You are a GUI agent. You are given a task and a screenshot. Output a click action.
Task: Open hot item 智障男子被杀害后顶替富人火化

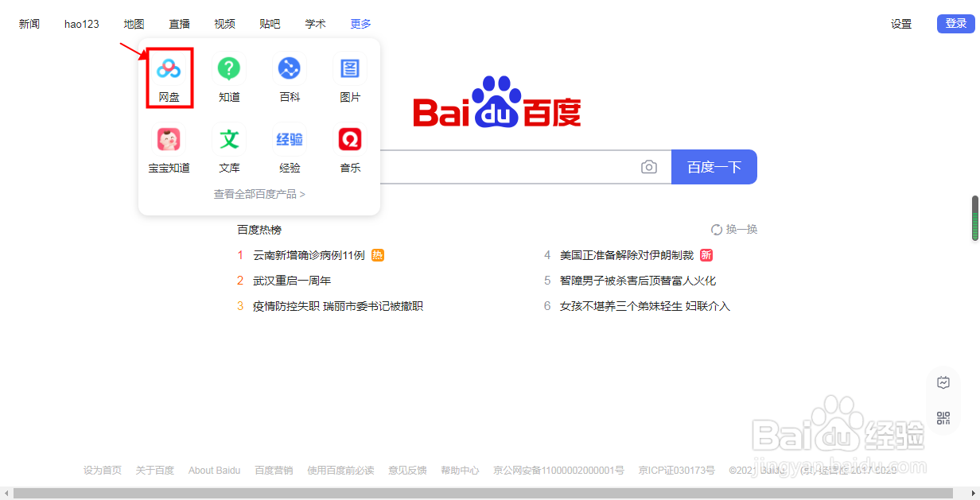638,281
